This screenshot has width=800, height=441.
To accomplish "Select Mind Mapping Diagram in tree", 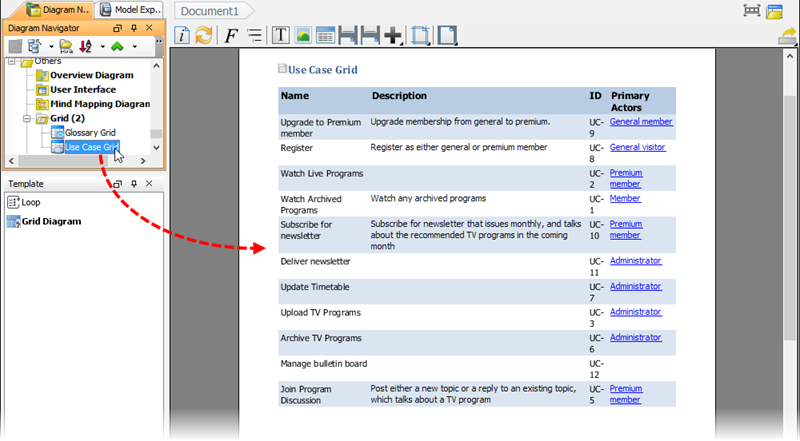I will (100, 104).
